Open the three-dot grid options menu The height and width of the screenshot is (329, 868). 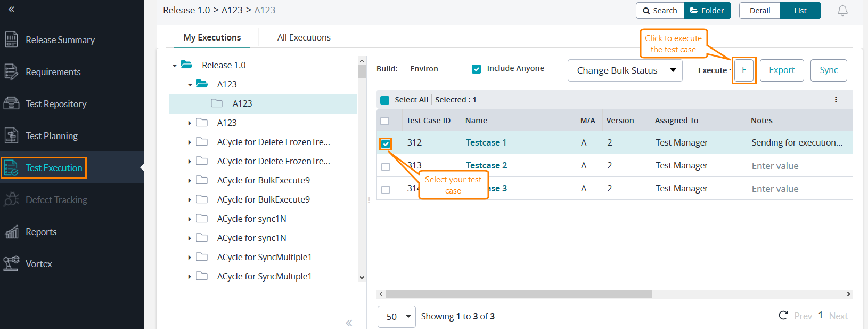click(836, 100)
